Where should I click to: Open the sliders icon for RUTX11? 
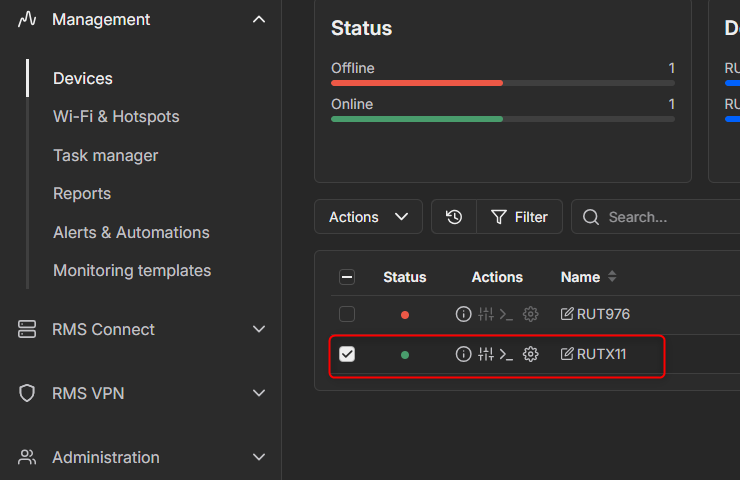(486, 354)
